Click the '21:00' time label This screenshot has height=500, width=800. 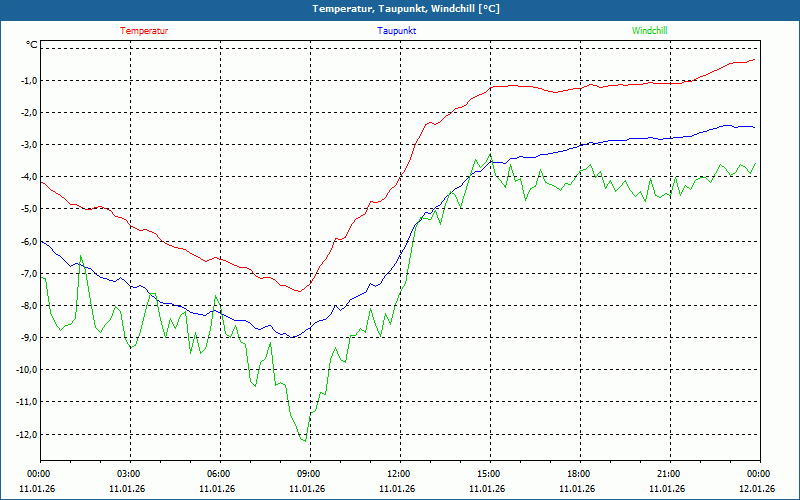670,474
